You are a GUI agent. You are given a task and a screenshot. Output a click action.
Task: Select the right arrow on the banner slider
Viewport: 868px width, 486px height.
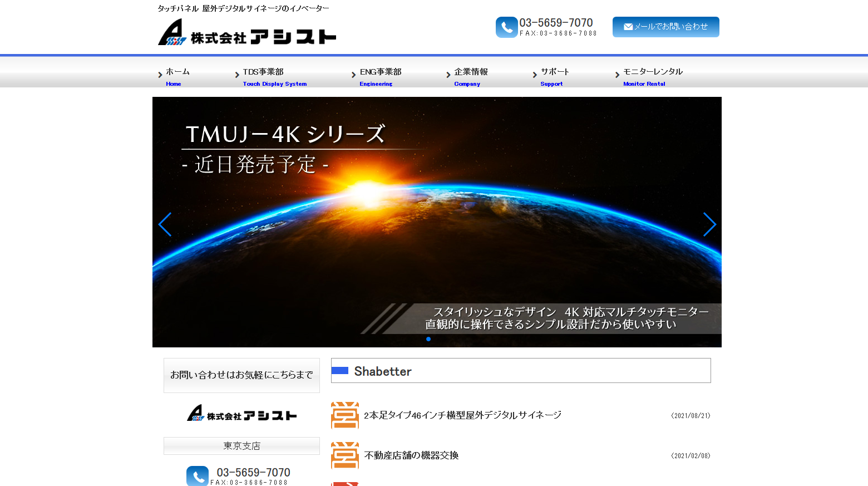click(709, 224)
